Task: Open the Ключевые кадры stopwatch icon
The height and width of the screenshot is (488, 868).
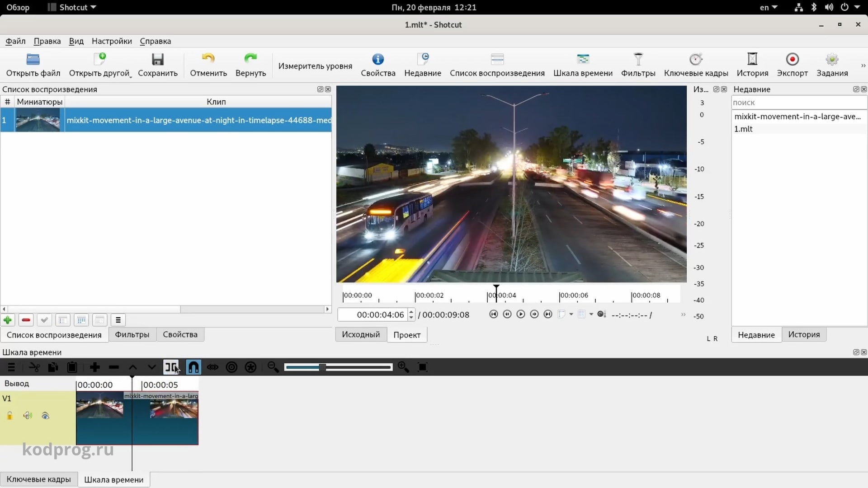Action: [696, 59]
